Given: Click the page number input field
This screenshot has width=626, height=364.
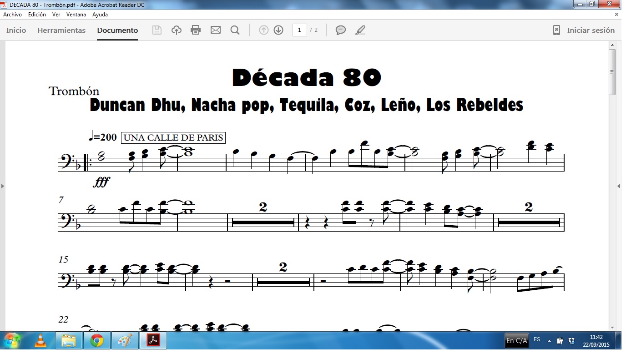Looking at the screenshot, I should [x=299, y=30].
